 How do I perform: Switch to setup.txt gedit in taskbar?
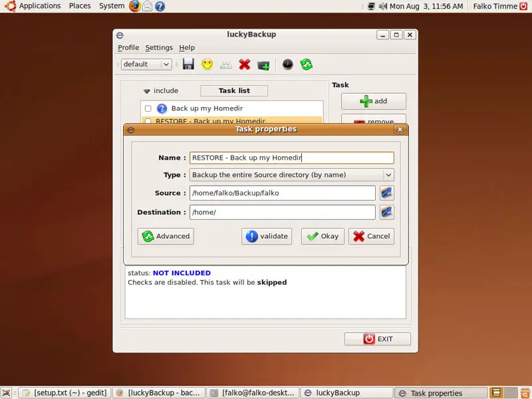click(x=65, y=393)
